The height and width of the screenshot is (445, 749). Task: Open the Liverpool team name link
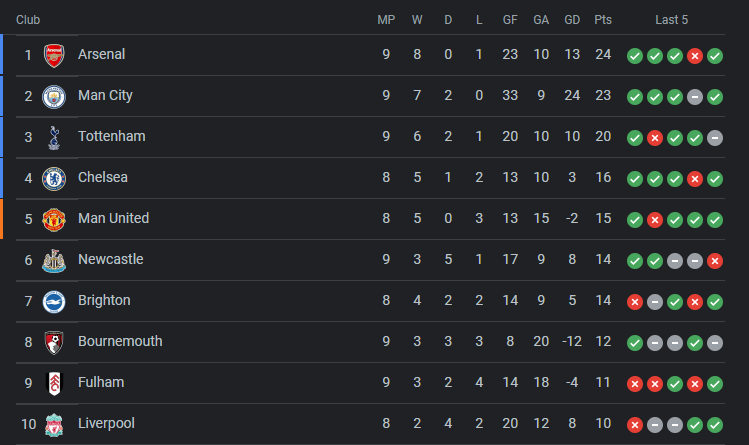(x=106, y=424)
